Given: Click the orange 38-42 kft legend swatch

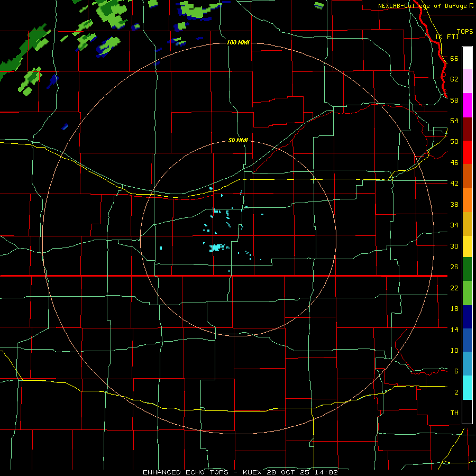Looking at the screenshot, I should point(467,200).
